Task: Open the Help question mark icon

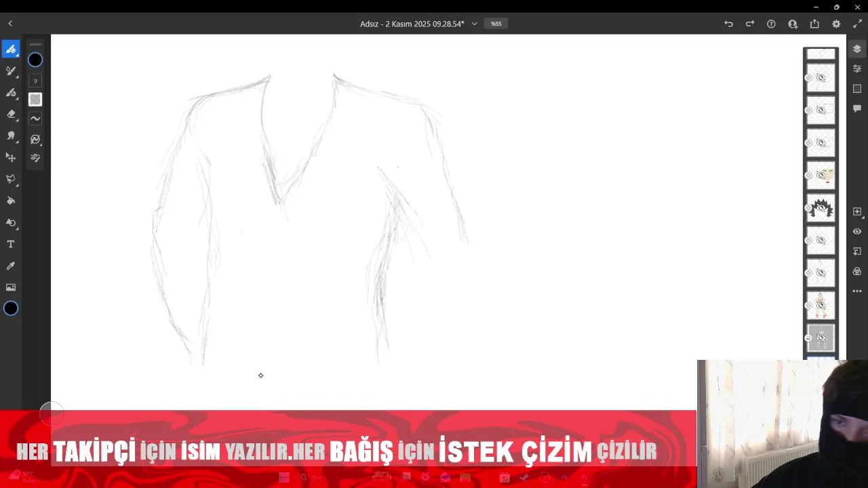Action: pyautogui.click(x=771, y=24)
